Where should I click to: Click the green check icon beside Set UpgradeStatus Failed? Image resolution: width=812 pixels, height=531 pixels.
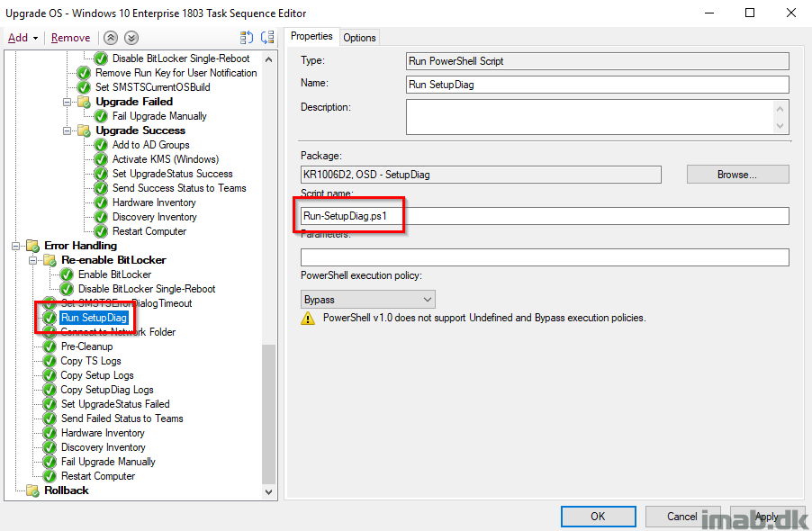[50, 404]
